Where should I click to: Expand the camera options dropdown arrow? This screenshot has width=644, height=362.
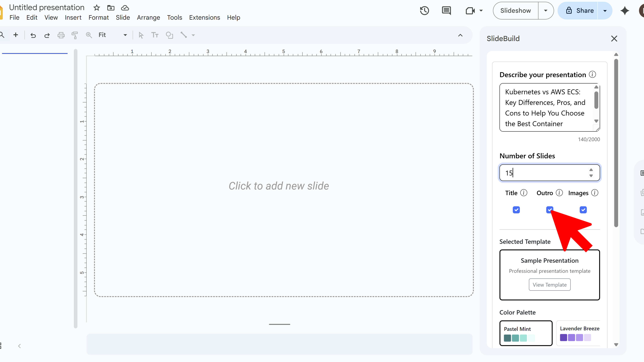tap(481, 11)
